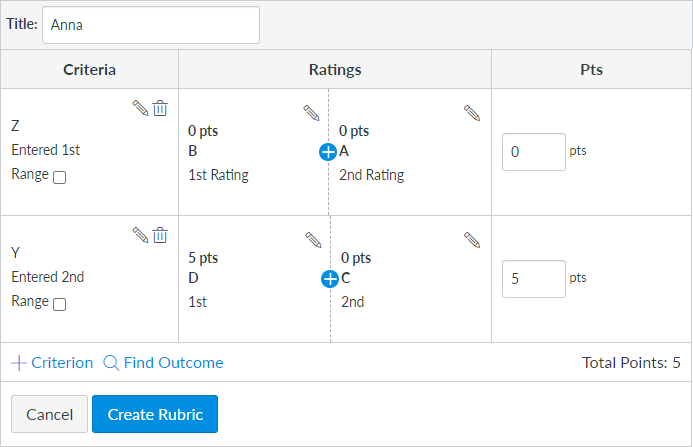693x447 pixels.
Task: Add rating between D and C
Action: click(329, 279)
